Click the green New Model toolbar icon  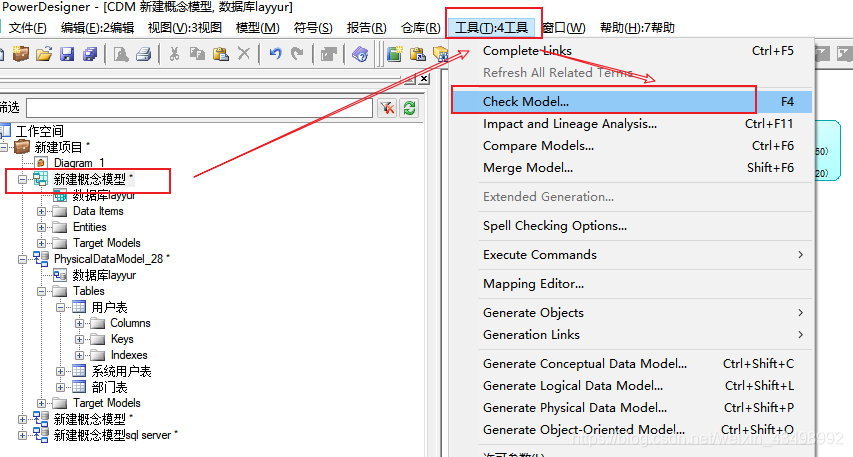(x=394, y=54)
